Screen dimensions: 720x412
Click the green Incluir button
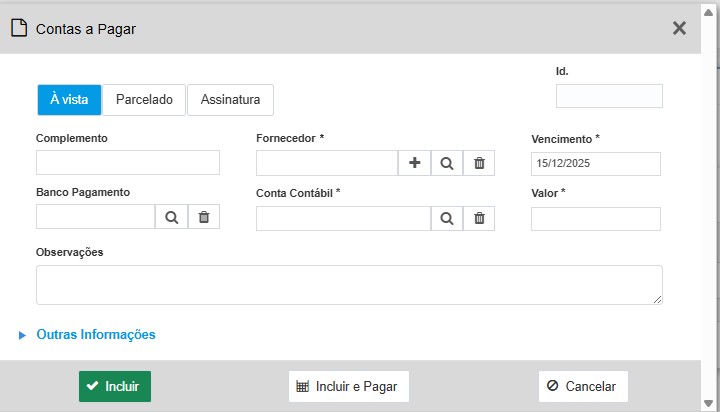click(x=115, y=386)
